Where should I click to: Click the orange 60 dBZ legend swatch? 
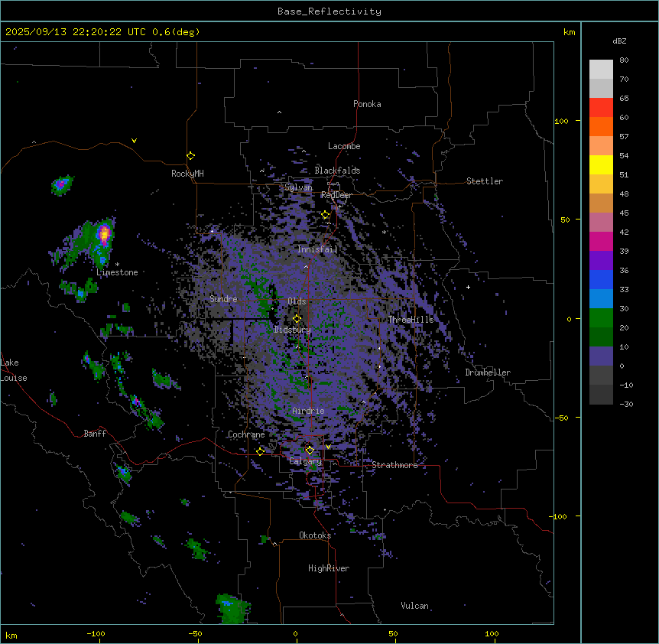pos(601,126)
